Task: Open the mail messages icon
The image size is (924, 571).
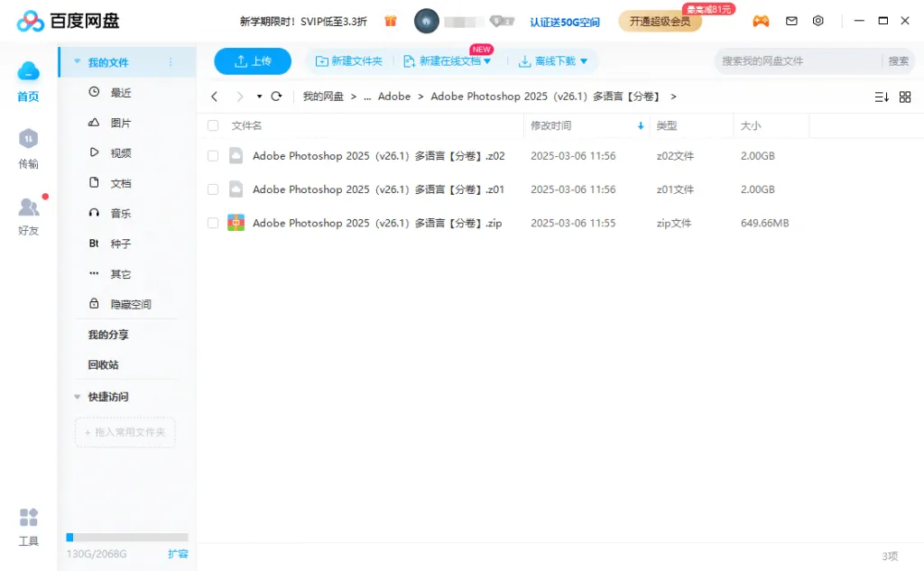Action: pos(791,22)
